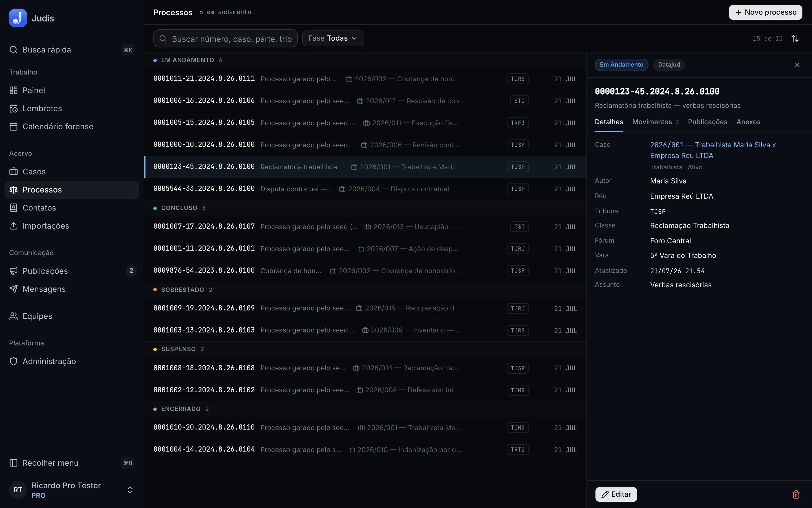This screenshot has width=812, height=508.
Task: Select process 0001006-16.2024.8.26.0106
Action: tap(365, 101)
